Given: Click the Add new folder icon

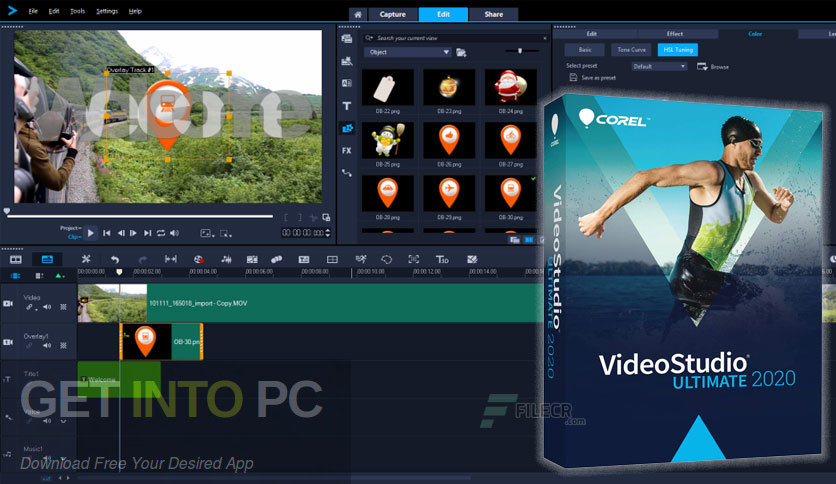Looking at the screenshot, I should pos(461,52).
